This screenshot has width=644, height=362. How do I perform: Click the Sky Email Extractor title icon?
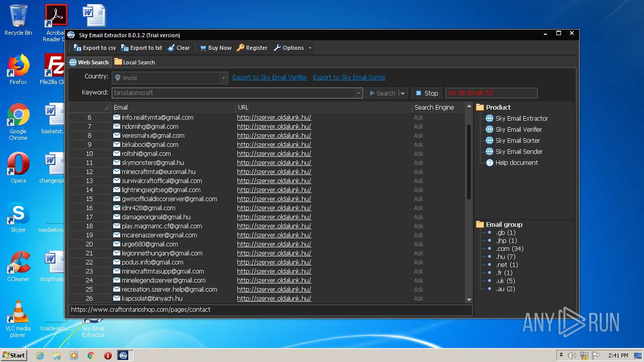(x=71, y=35)
